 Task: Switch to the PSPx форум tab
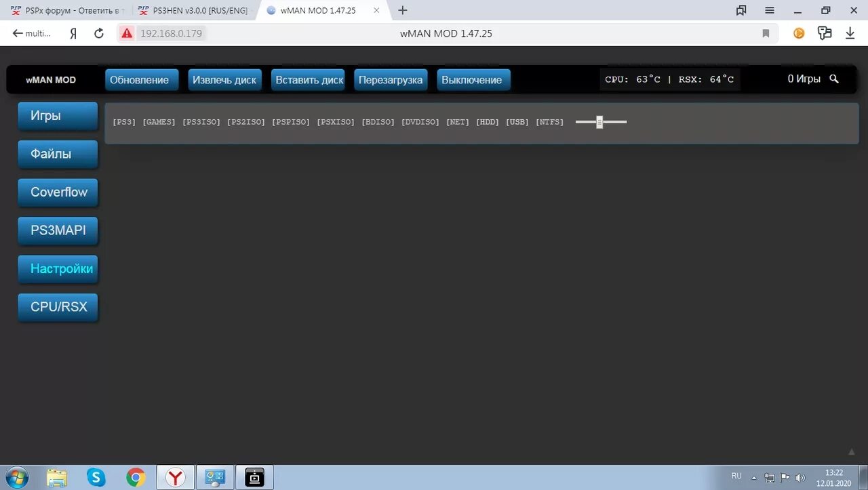(66, 10)
